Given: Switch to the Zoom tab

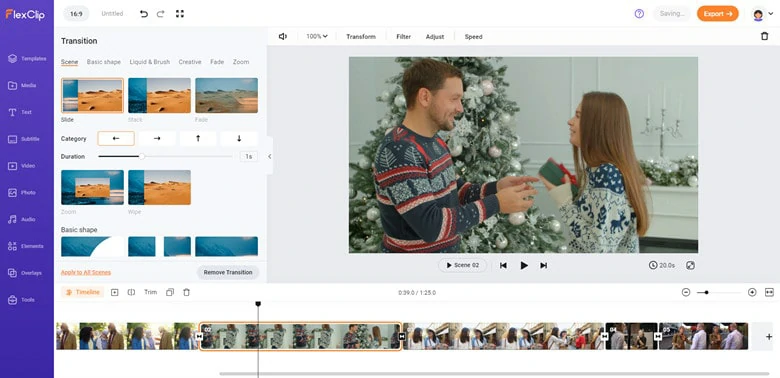Looking at the screenshot, I should (x=241, y=62).
